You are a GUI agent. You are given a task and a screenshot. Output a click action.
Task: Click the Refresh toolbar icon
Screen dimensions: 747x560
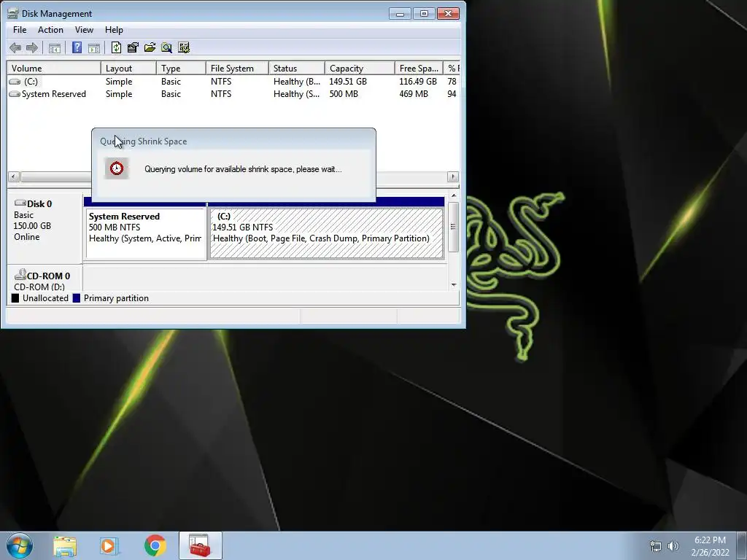pos(116,47)
